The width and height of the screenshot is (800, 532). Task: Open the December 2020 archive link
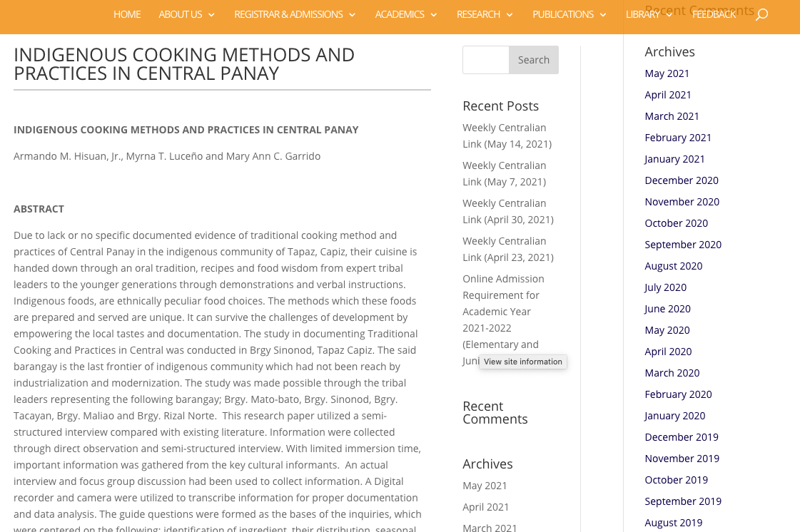click(681, 180)
